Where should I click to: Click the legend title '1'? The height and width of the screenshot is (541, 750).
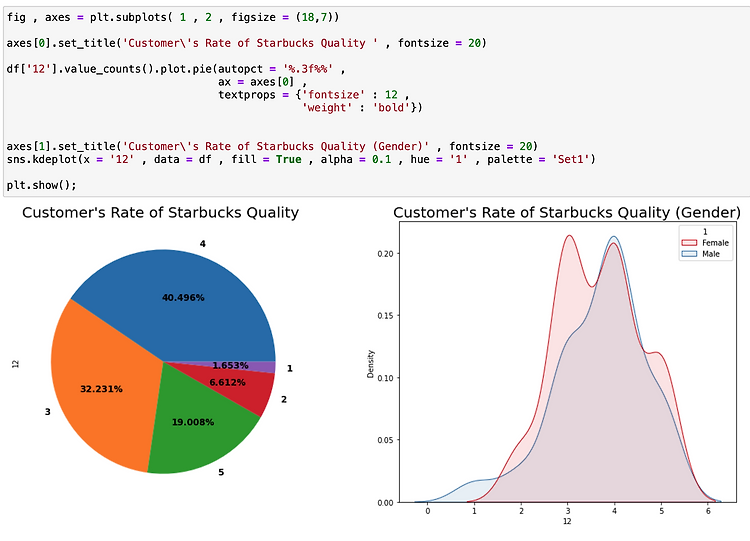pos(705,232)
